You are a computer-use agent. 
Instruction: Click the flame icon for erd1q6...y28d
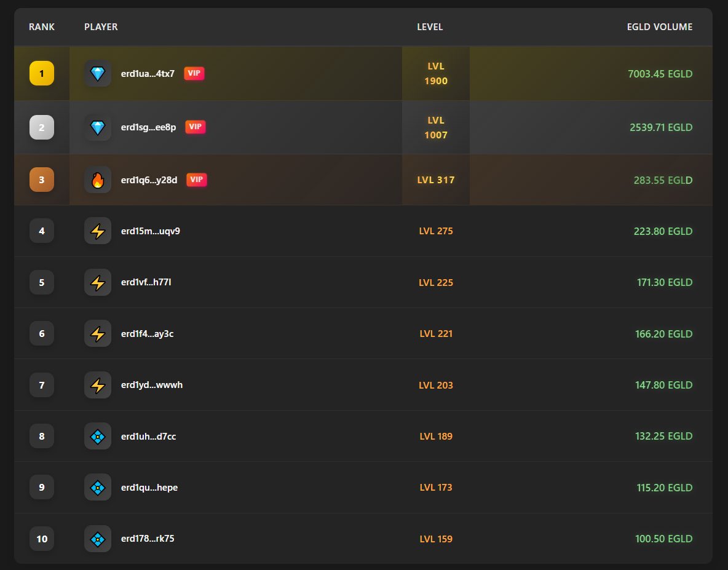[98, 180]
